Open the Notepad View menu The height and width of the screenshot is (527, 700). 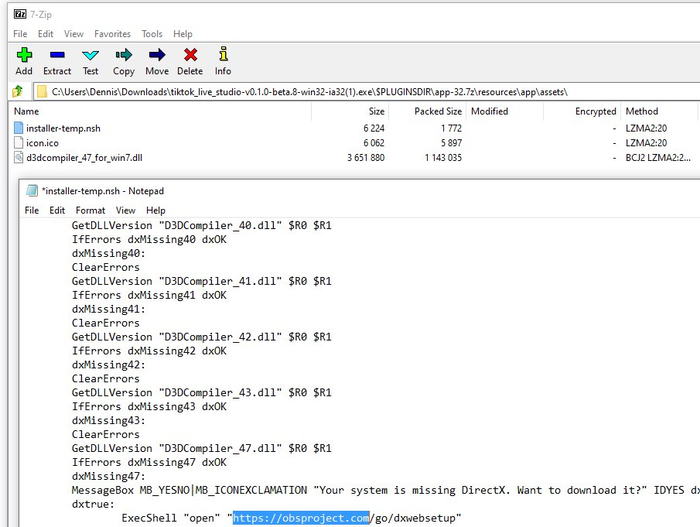coord(126,211)
